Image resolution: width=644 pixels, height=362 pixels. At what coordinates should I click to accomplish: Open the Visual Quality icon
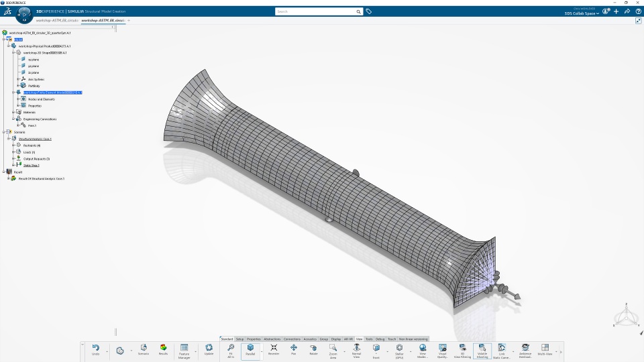coord(442,348)
